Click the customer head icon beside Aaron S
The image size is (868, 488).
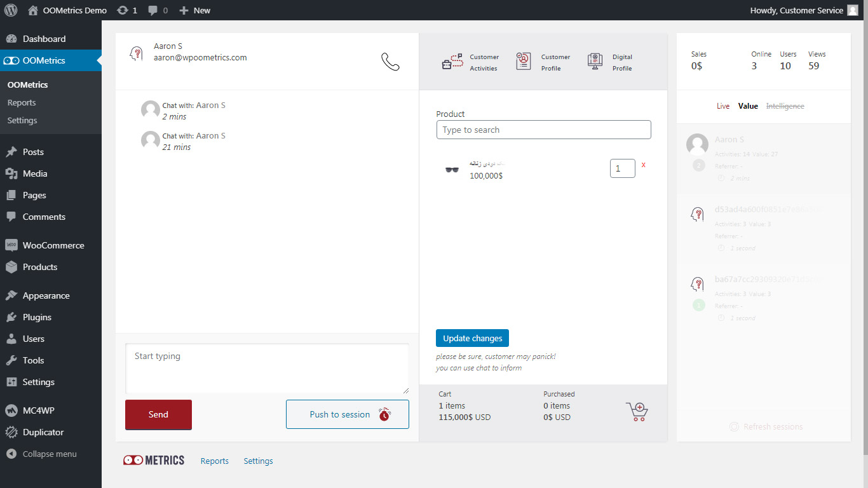pyautogui.click(x=136, y=53)
